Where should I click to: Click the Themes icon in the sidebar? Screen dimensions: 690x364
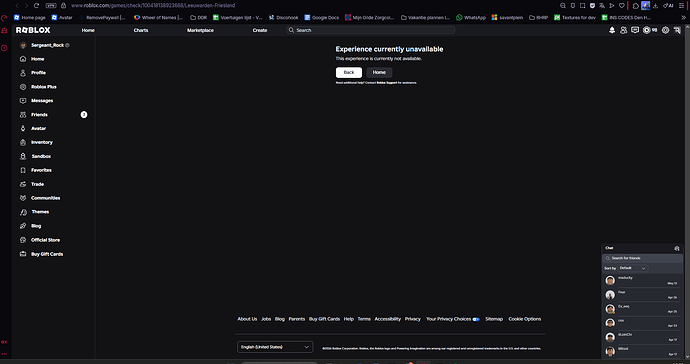[23, 212]
